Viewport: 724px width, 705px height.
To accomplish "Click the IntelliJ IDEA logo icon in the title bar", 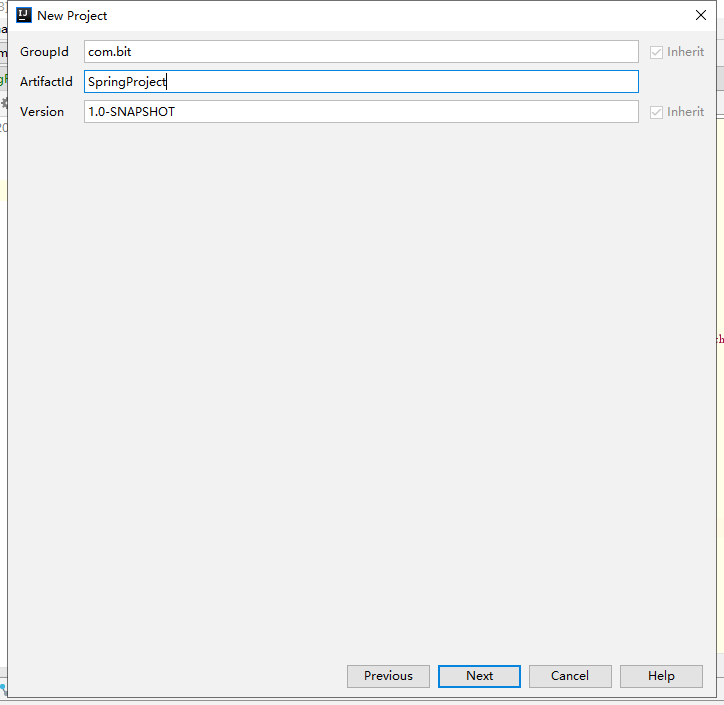I will [x=24, y=15].
